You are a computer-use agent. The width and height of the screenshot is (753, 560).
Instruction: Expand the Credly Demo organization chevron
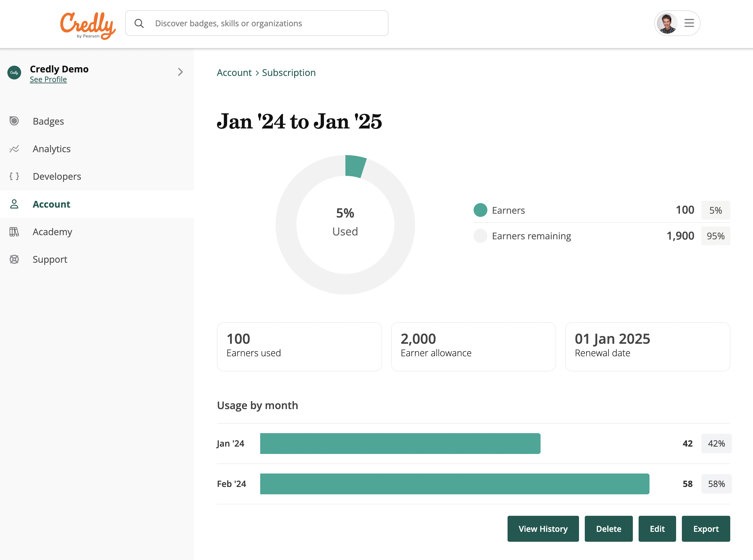[180, 72]
